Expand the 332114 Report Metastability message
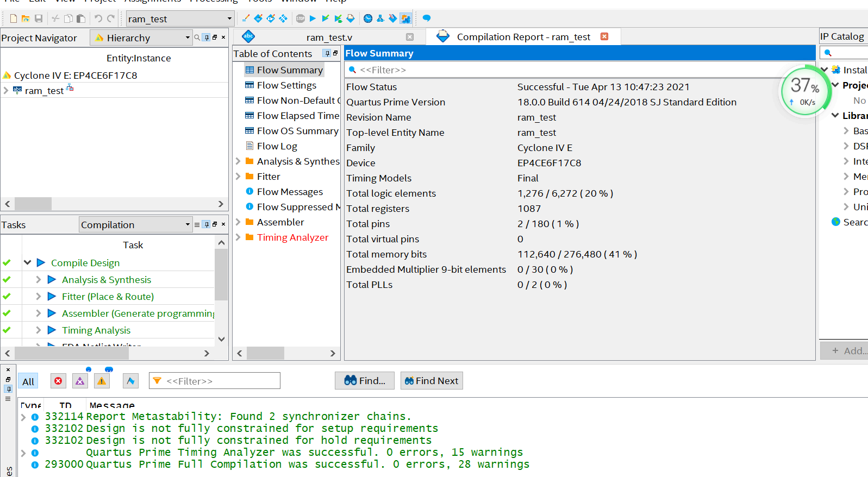 point(23,417)
